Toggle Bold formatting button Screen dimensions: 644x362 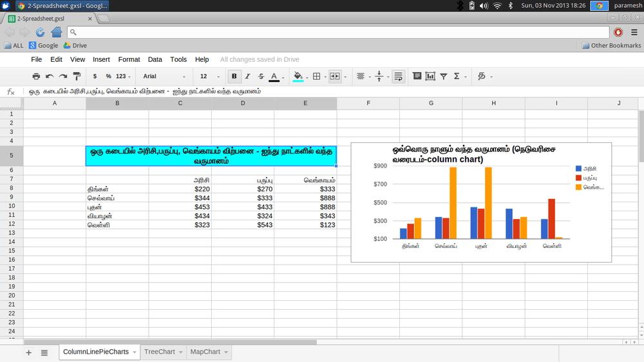(234, 76)
